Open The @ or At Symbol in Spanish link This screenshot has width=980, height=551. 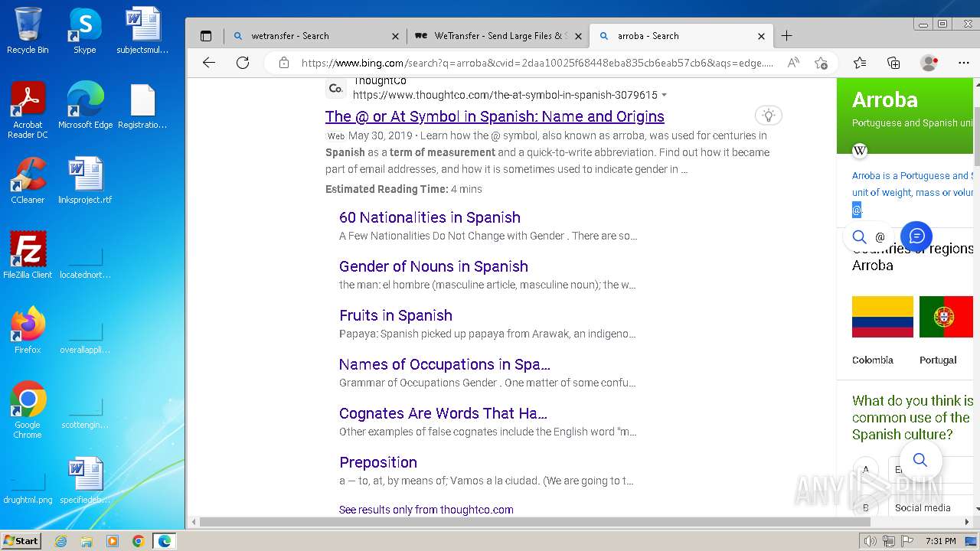(495, 116)
